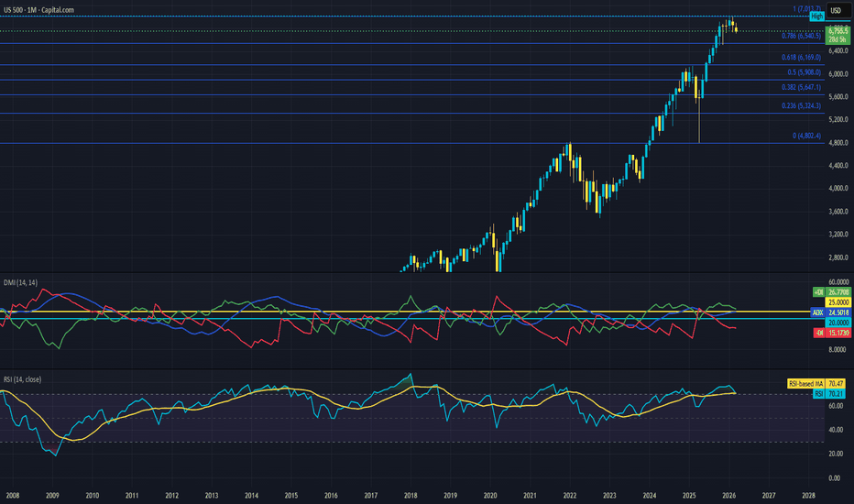
Task: Click year 2015 on the time axis
Action: point(290,496)
